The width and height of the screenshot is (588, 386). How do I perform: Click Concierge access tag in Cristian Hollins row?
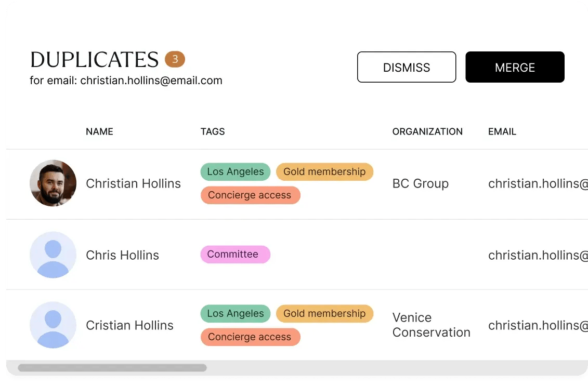click(x=250, y=337)
